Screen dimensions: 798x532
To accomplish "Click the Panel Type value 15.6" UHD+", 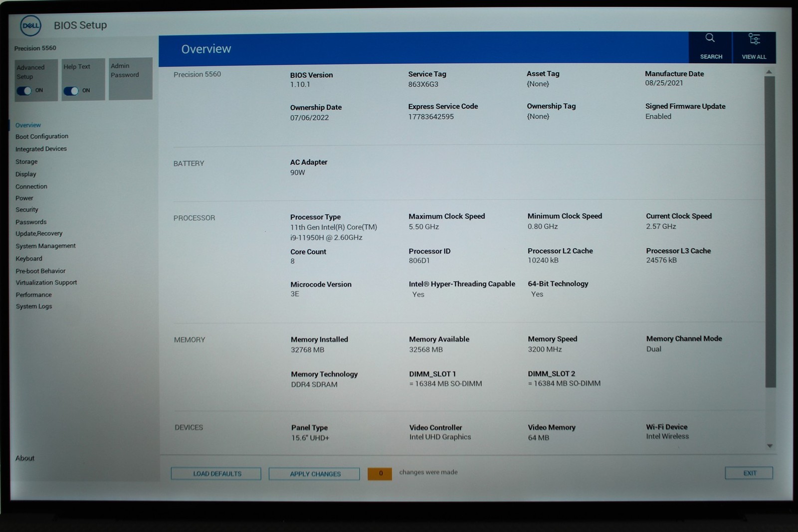I will click(310, 438).
